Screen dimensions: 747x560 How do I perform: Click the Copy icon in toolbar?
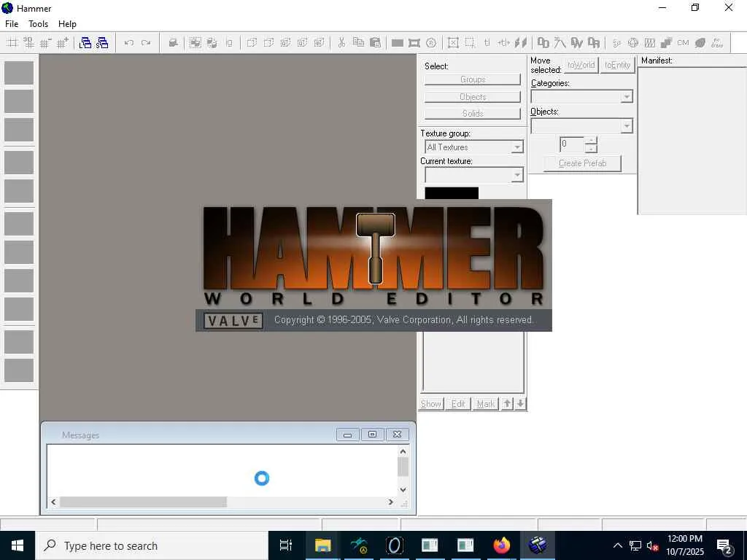click(358, 43)
